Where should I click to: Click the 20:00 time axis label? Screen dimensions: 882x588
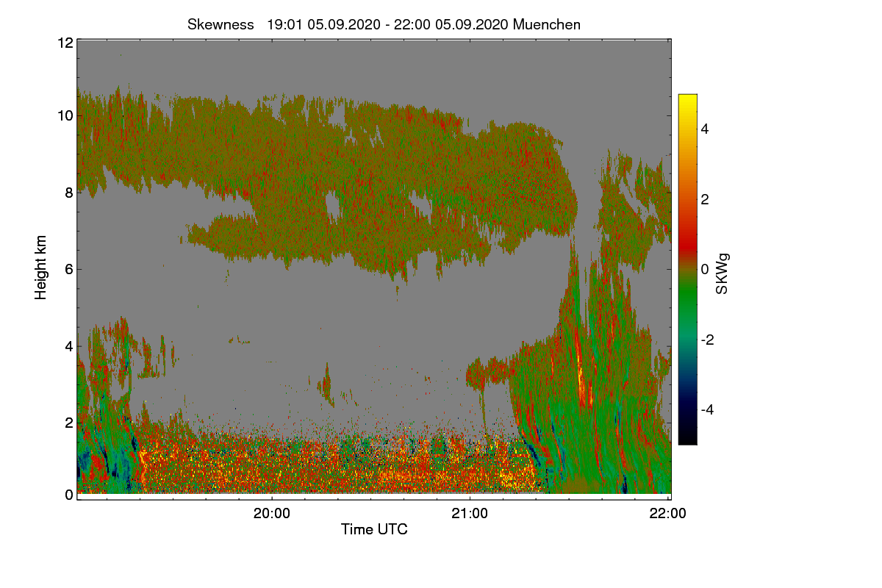(272, 514)
